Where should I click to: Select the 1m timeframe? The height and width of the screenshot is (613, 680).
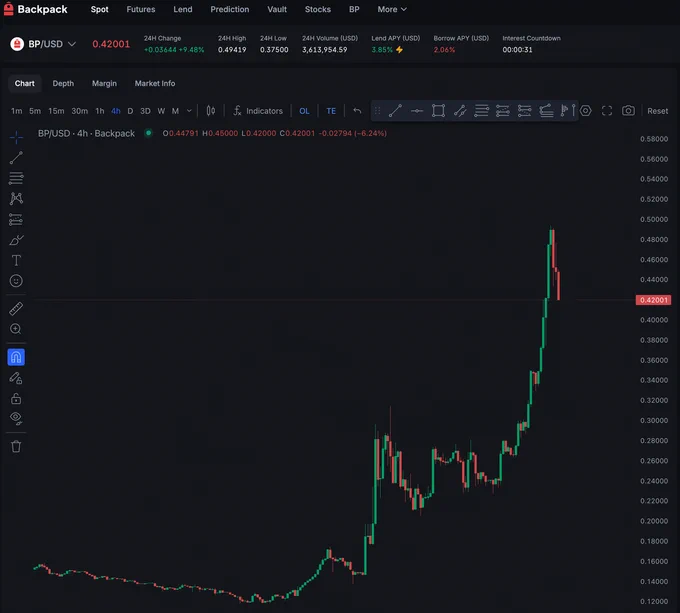[x=16, y=111]
